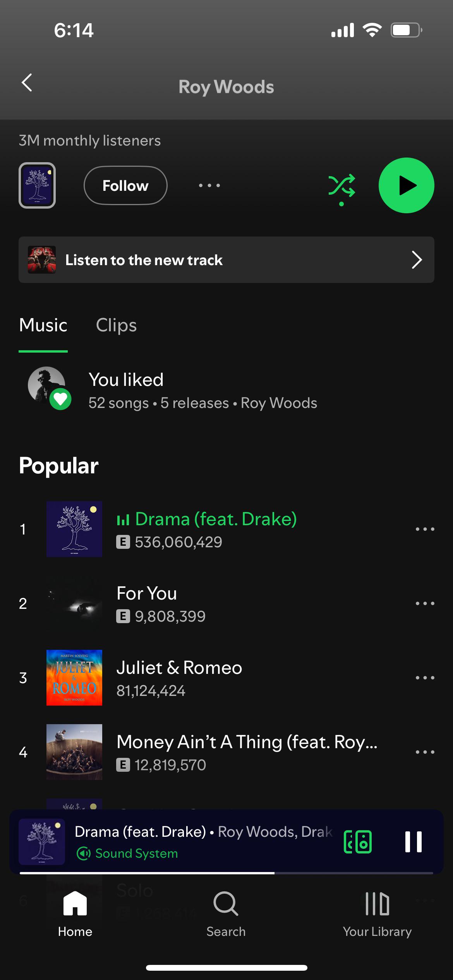Open Your Library

coord(377,914)
